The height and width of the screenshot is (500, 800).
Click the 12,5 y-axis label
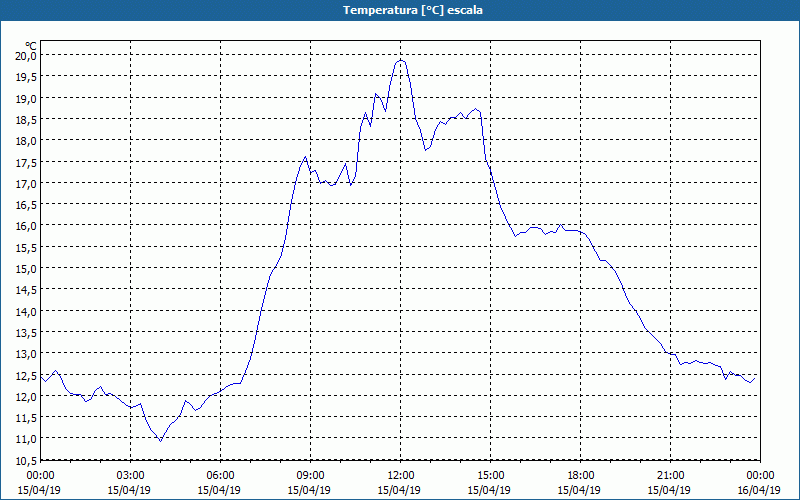(x=27, y=374)
